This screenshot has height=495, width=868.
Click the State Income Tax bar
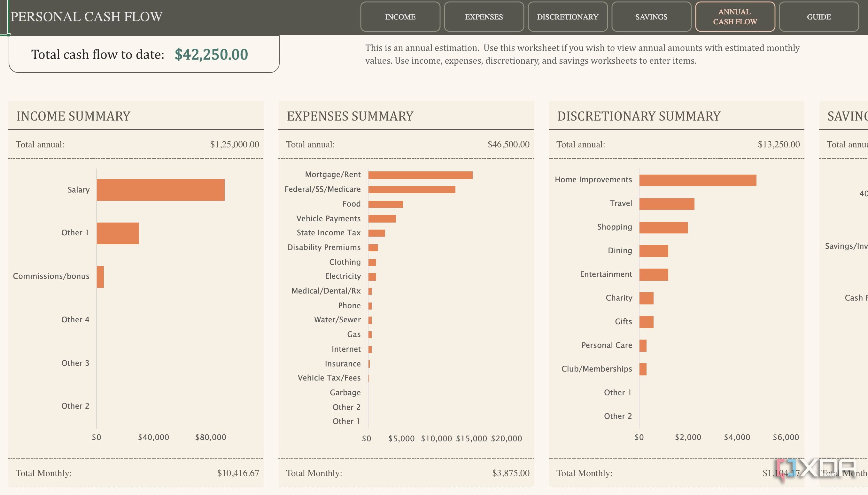pyautogui.click(x=376, y=233)
